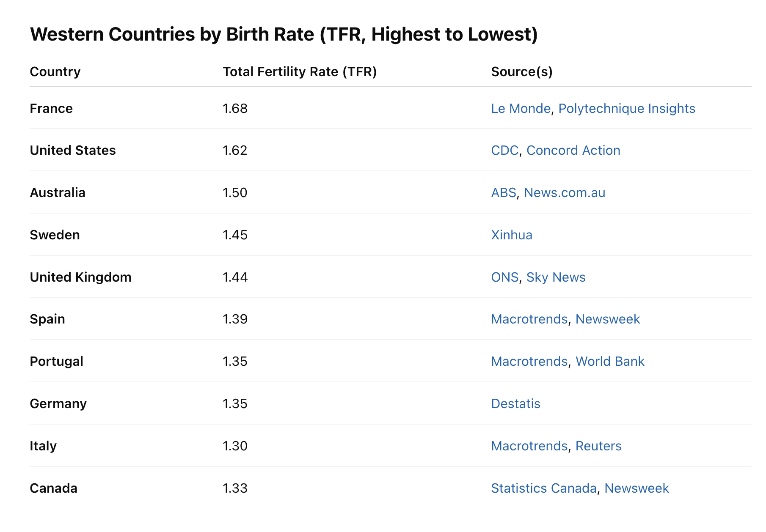Image resolution: width=766 pixels, height=532 pixels.
Task: Click the Reuters source link
Action: [x=598, y=446]
